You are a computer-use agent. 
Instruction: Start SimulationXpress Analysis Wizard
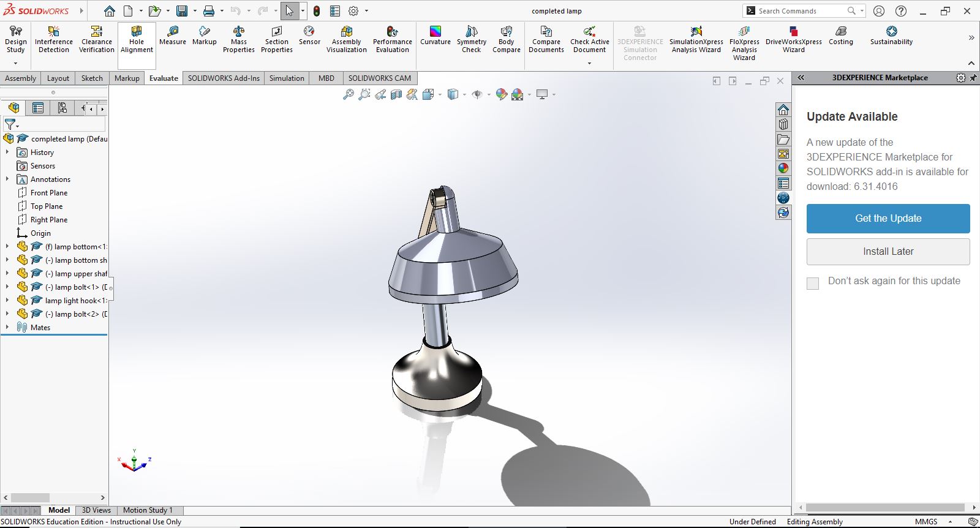[696, 39]
